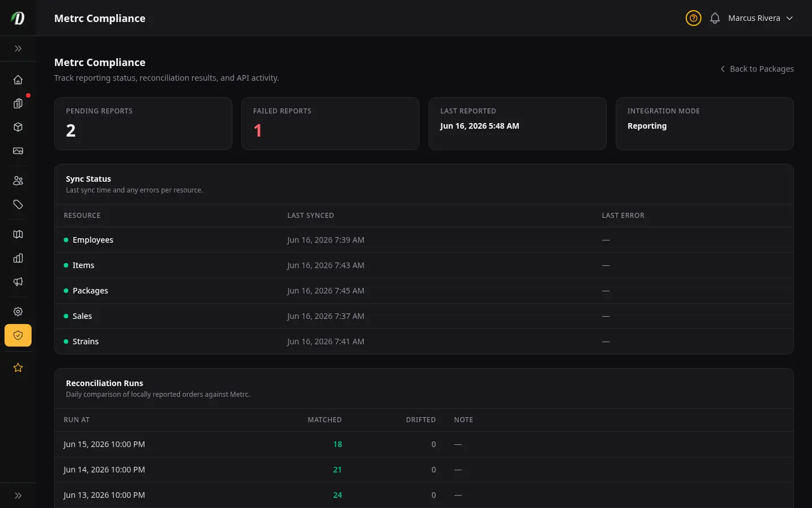
Task: Click the Jun 16, 2026 7:41 AM sync time
Action: [x=325, y=341]
